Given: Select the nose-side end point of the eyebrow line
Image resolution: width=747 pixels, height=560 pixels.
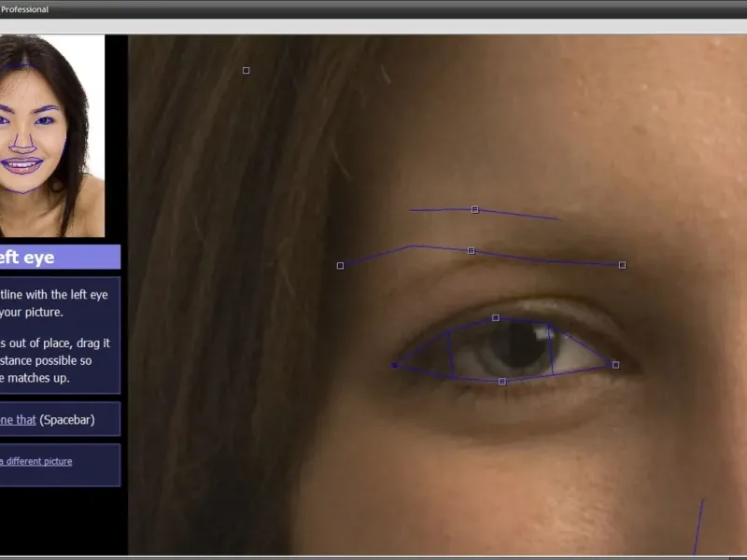Looking at the screenshot, I should click(622, 265).
